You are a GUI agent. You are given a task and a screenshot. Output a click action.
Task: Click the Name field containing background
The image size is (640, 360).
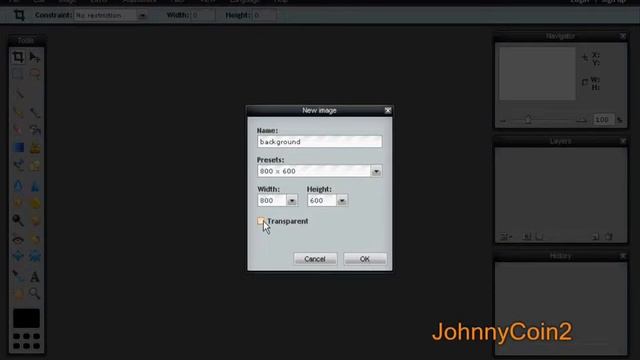(319, 142)
